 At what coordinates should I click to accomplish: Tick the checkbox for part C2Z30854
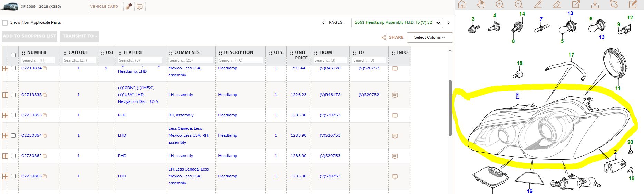tap(13, 135)
